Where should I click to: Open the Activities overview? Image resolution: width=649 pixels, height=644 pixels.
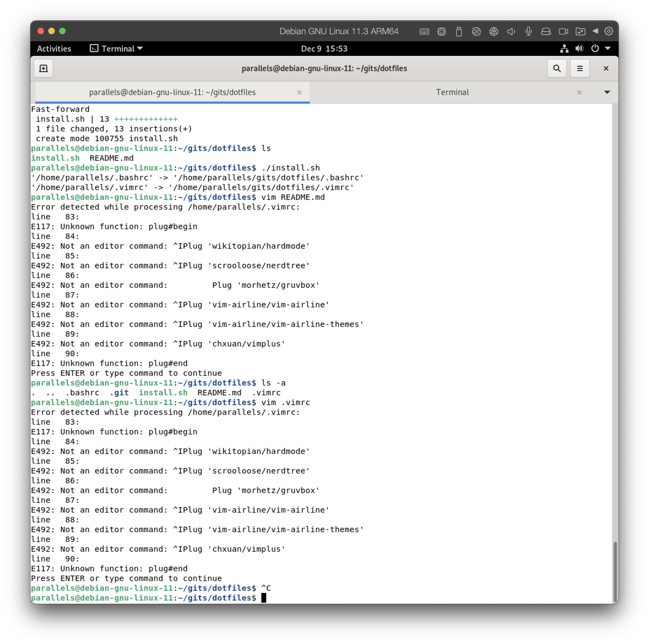pos(54,49)
